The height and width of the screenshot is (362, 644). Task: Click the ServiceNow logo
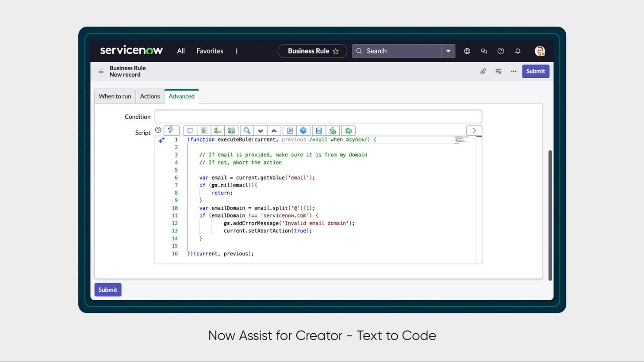(x=131, y=50)
